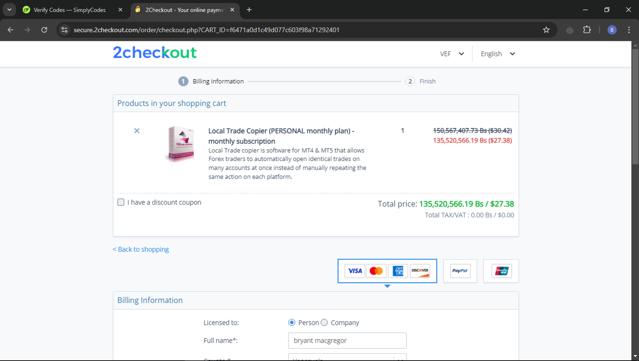Open the Chrome profile avatar

coord(612,30)
